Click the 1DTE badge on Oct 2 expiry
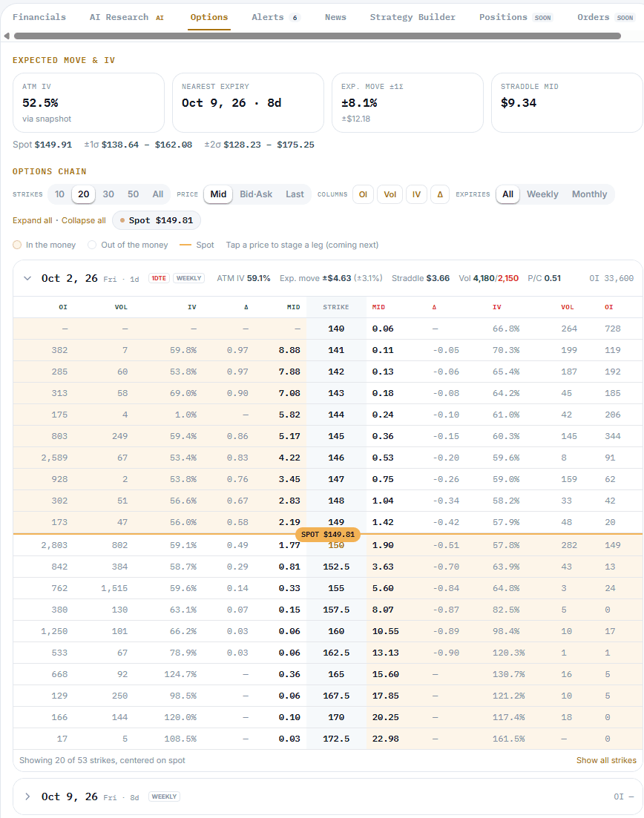 click(159, 279)
